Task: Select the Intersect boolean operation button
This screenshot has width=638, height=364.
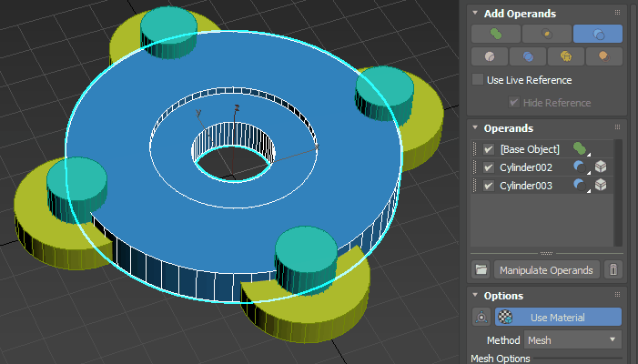Action: tap(547, 34)
